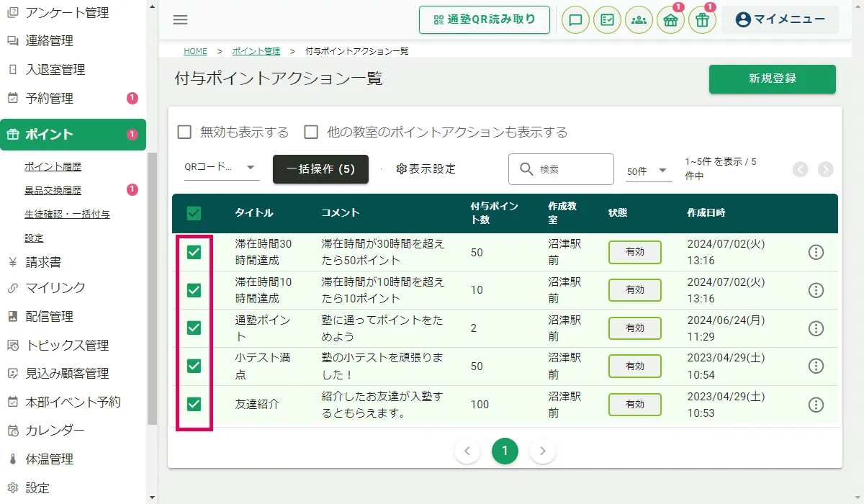The width and height of the screenshot is (864, 504).
Task: Click the 作成日時 column header
Action: click(x=706, y=213)
